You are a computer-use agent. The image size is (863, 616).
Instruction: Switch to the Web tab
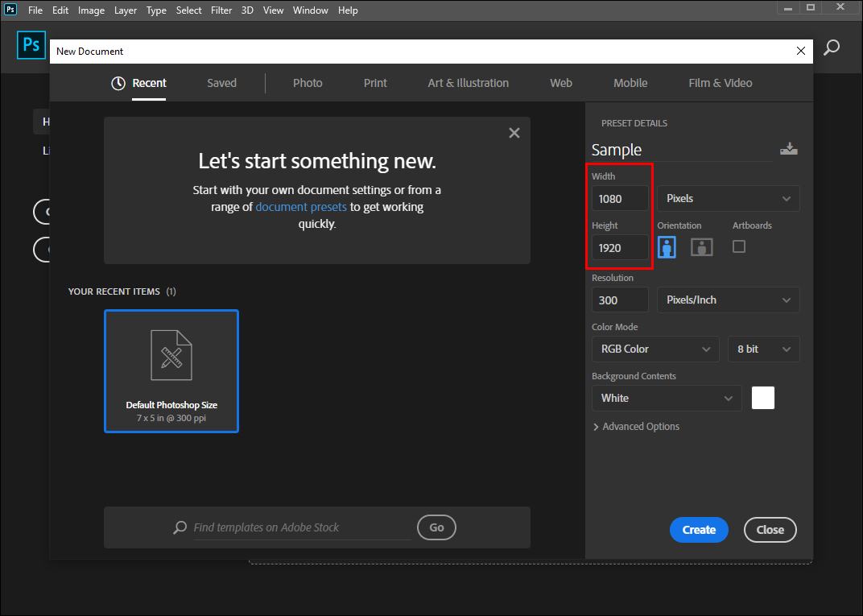[561, 83]
